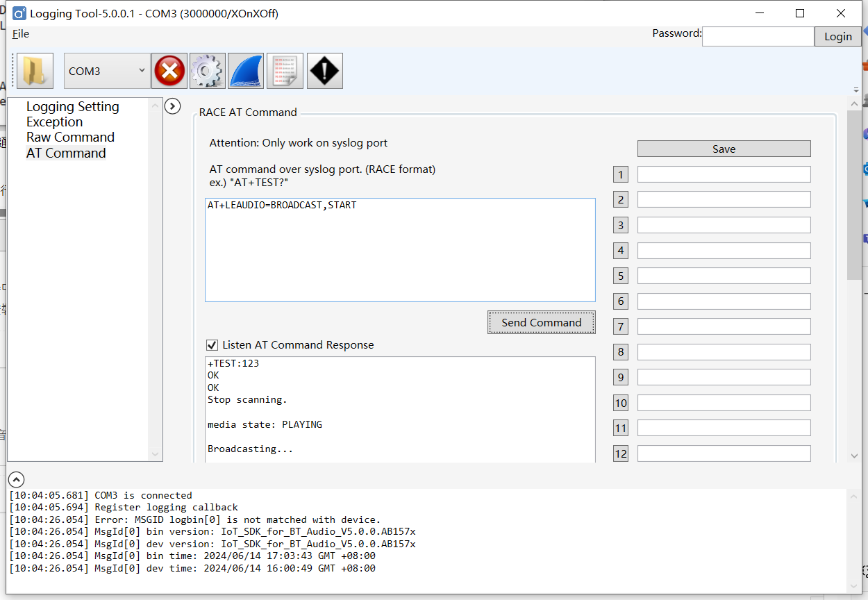The width and height of the screenshot is (868, 600).
Task: Click the Password input field
Action: pos(758,37)
